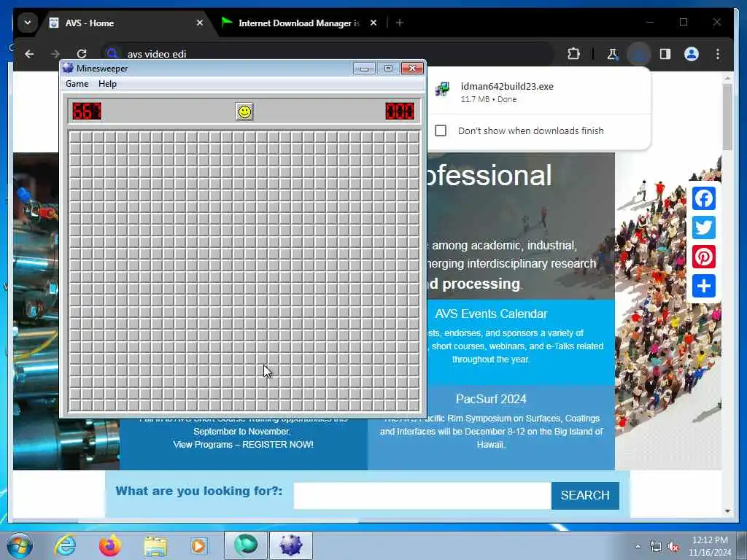Viewport: 747px width, 560px height.
Task: Click View Programs – REGISTER NOW!
Action: [x=243, y=444]
